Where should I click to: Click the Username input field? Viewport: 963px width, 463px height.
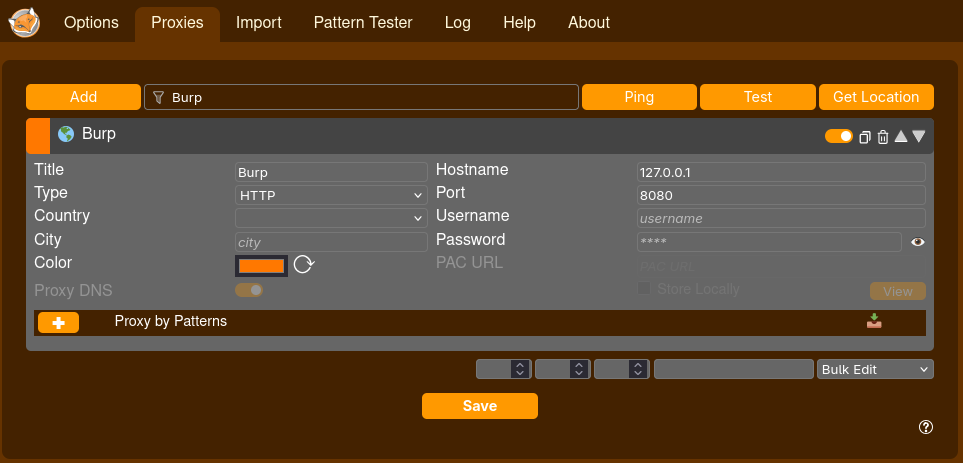pyautogui.click(x=781, y=218)
